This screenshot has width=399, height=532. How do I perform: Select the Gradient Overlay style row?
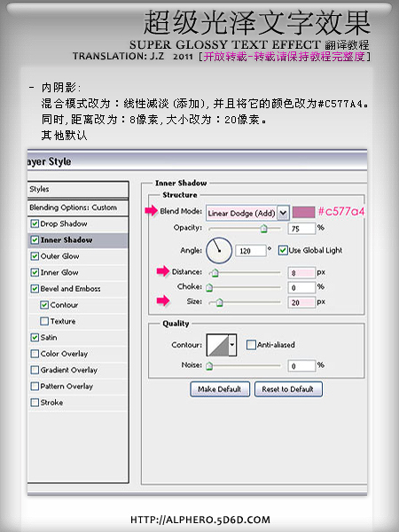coord(78,370)
